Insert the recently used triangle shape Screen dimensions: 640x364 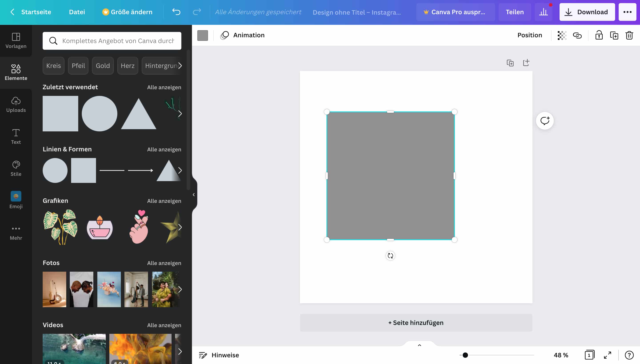point(139,114)
